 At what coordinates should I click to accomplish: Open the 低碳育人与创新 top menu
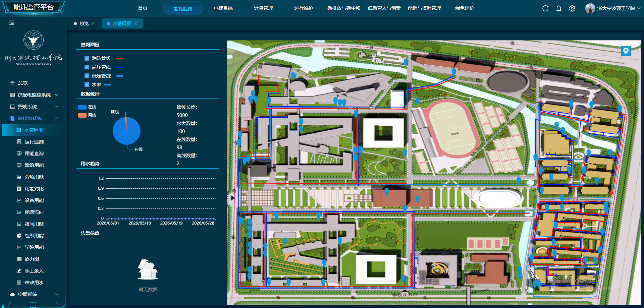(x=384, y=8)
